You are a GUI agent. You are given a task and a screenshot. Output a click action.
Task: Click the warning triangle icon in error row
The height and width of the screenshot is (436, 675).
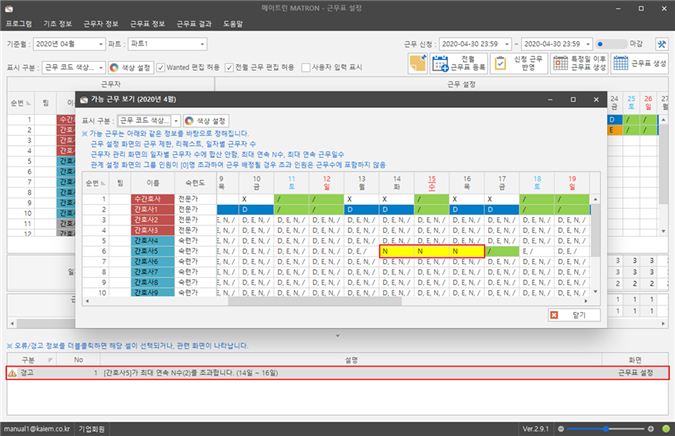[x=12, y=372]
